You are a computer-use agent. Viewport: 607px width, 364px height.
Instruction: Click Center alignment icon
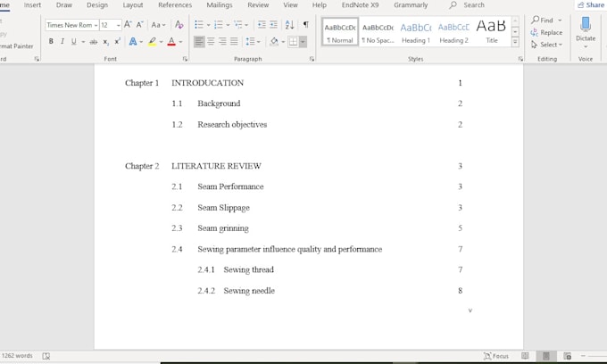click(x=211, y=41)
